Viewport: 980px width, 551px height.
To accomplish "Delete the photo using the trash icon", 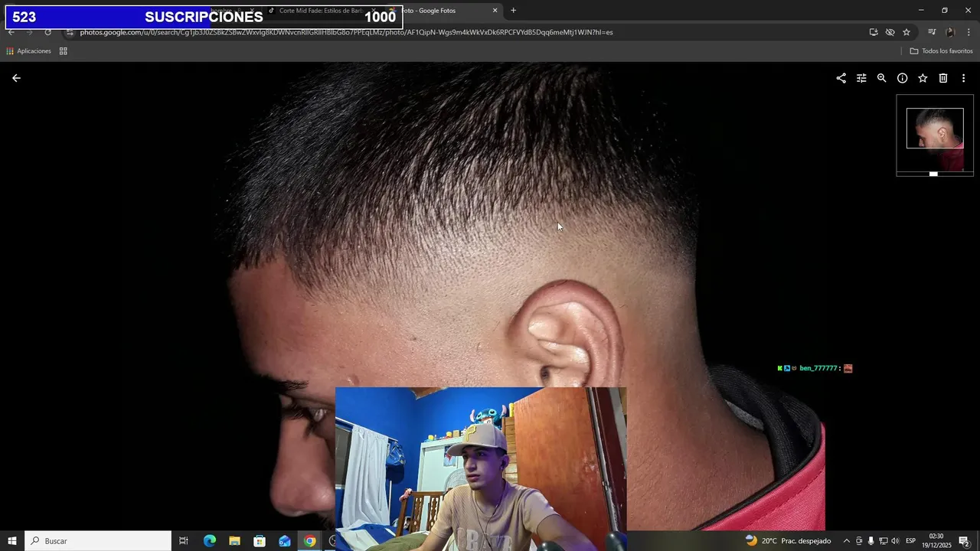I will 943,78.
